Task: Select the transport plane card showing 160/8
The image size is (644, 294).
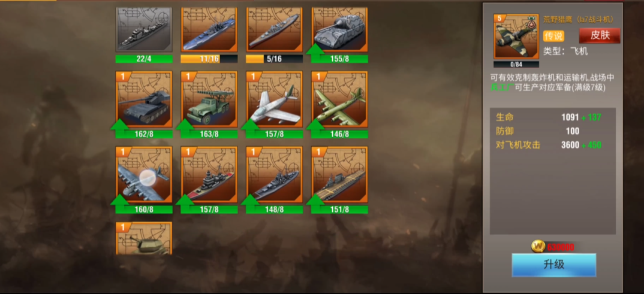Action: coord(144,175)
